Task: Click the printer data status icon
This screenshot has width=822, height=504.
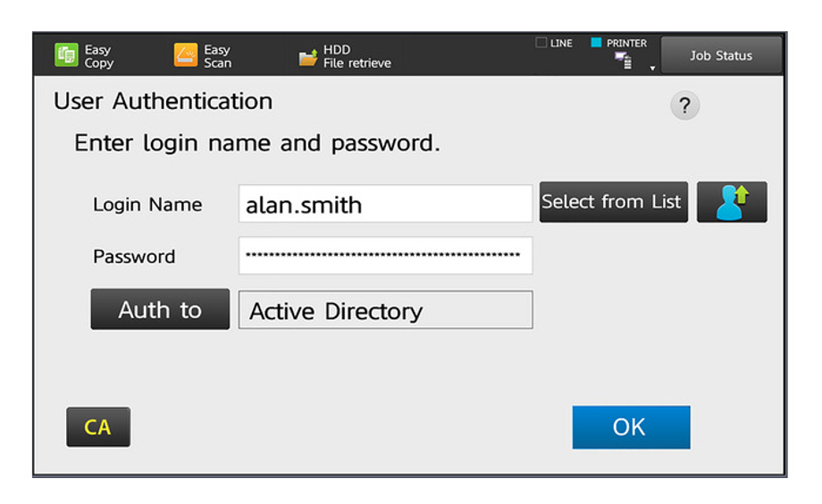Action: [x=623, y=61]
